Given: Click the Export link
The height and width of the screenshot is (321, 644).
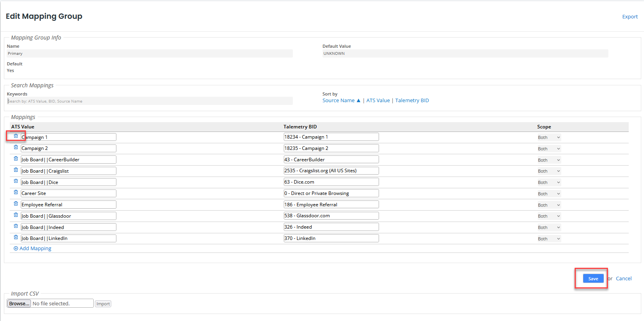Looking at the screenshot, I should click(629, 17).
